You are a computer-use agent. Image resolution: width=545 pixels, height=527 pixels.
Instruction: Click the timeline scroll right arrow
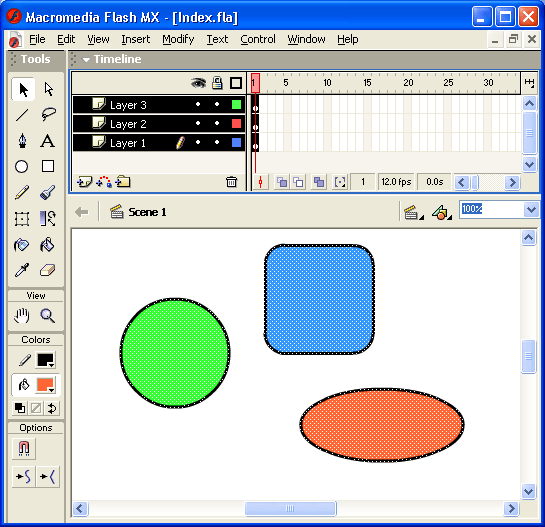click(x=512, y=182)
